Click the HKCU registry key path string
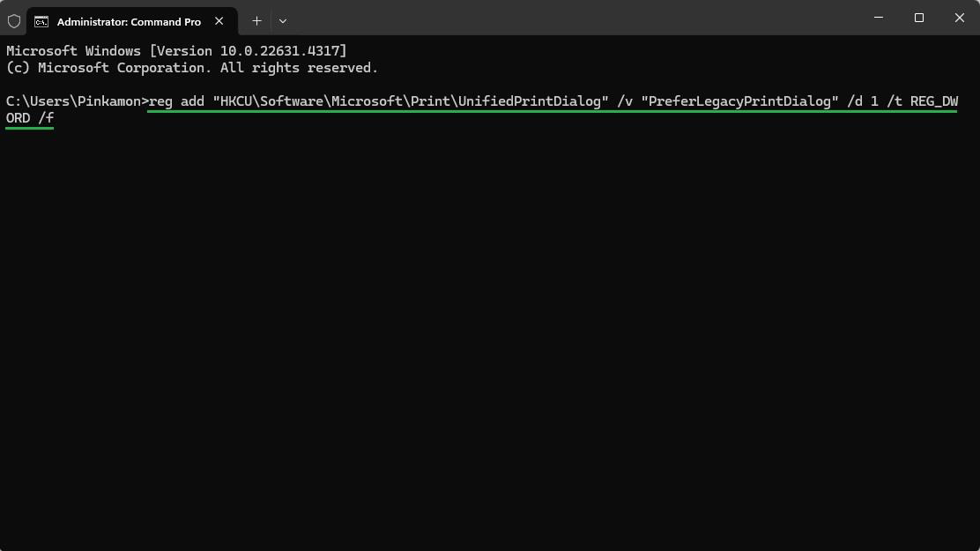 411,101
